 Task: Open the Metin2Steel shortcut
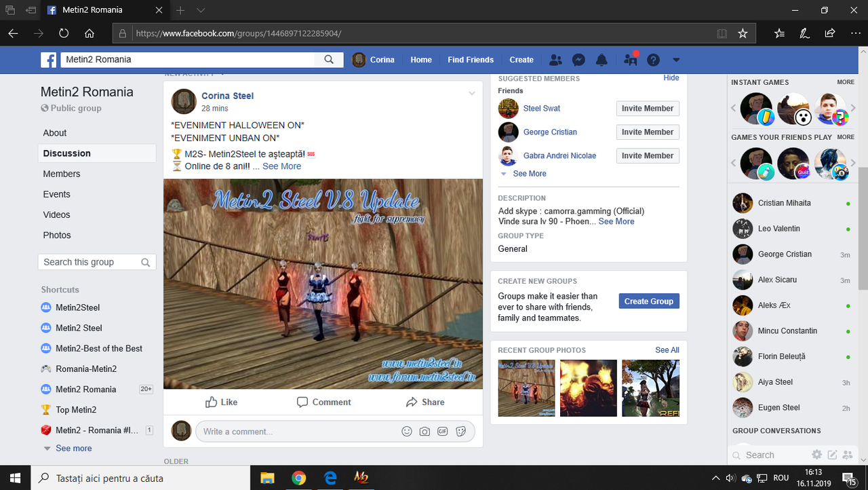[x=77, y=307]
